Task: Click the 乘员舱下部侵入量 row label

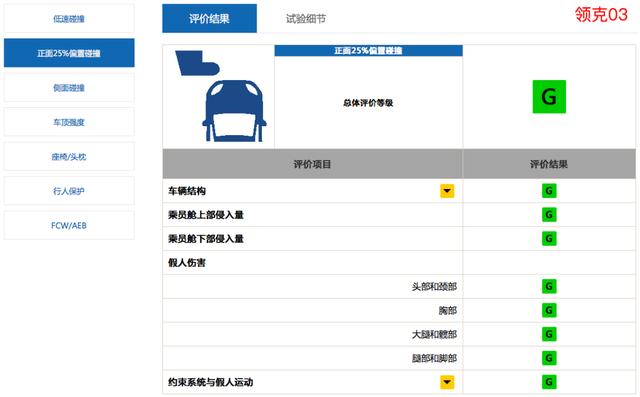Action: (x=206, y=239)
